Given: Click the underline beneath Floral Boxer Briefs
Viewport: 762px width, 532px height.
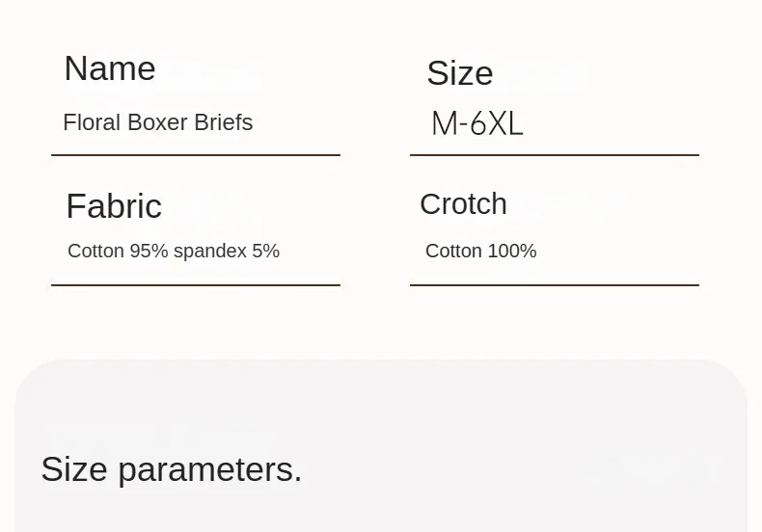Looking at the screenshot, I should (x=195, y=154).
